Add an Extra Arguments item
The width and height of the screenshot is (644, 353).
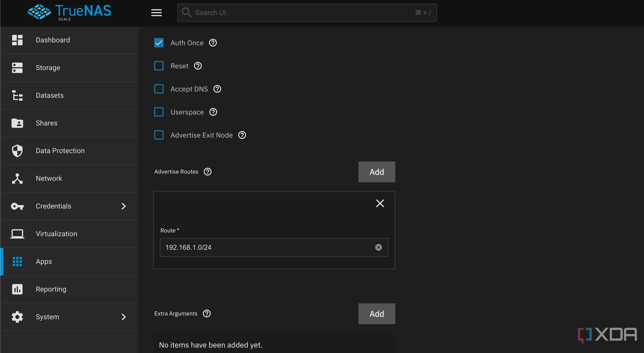click(x=377, y=314)
